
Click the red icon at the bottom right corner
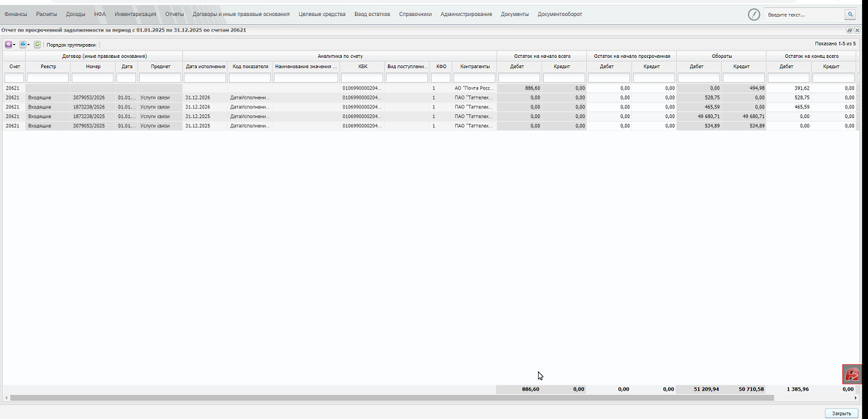[x=852, y=374]
